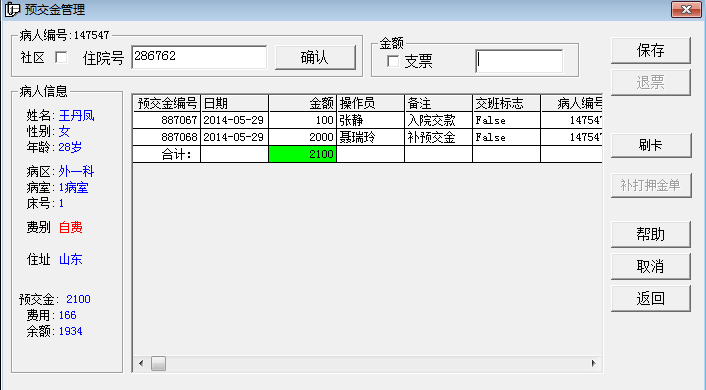Click the green total cell 2100
This screenshot has height=390, width=706.
tap(303, 154)
